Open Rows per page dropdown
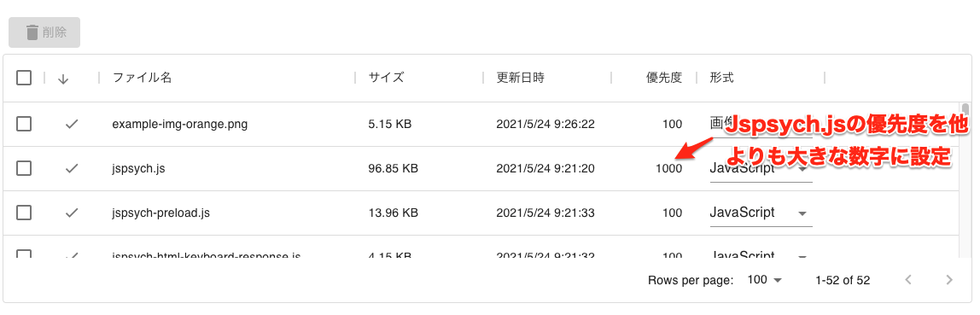Image resolution: width=980 pixels, height=315 pixels. pyautogui.click(x=765, y=280)
